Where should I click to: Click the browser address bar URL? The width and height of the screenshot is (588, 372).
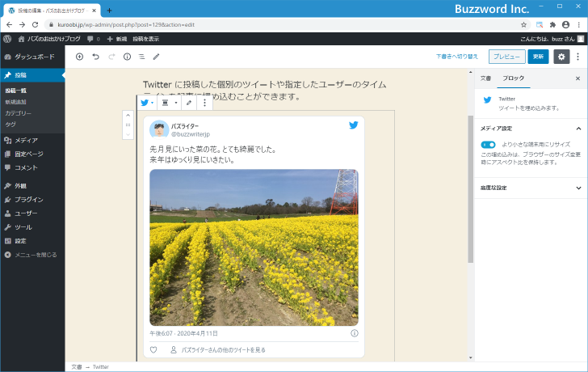126,25
